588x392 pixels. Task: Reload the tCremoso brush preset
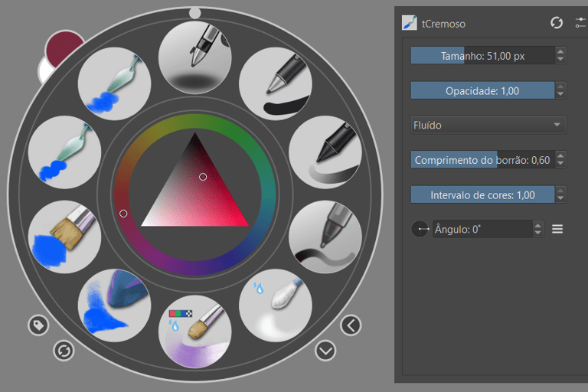(x=557, y=23)
